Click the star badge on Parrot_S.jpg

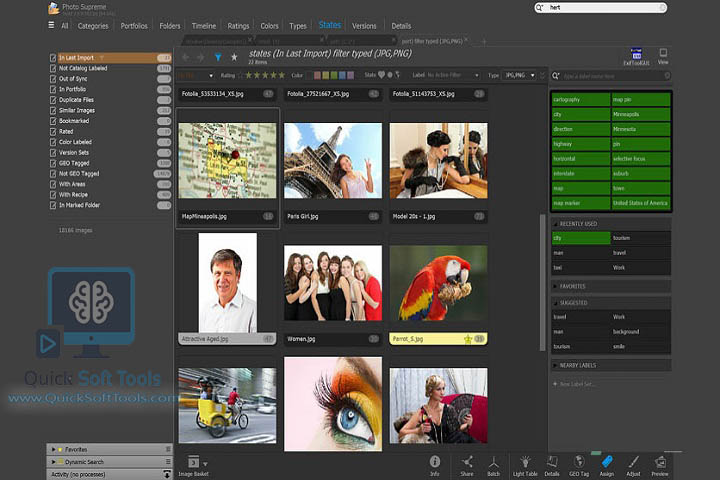[x=468, y=339]
